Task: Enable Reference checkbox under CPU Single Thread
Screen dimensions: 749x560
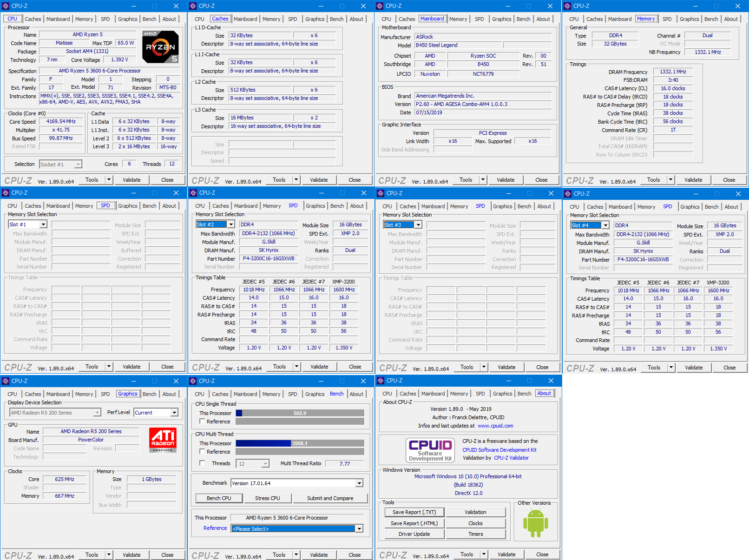Action: coord(202,421)
